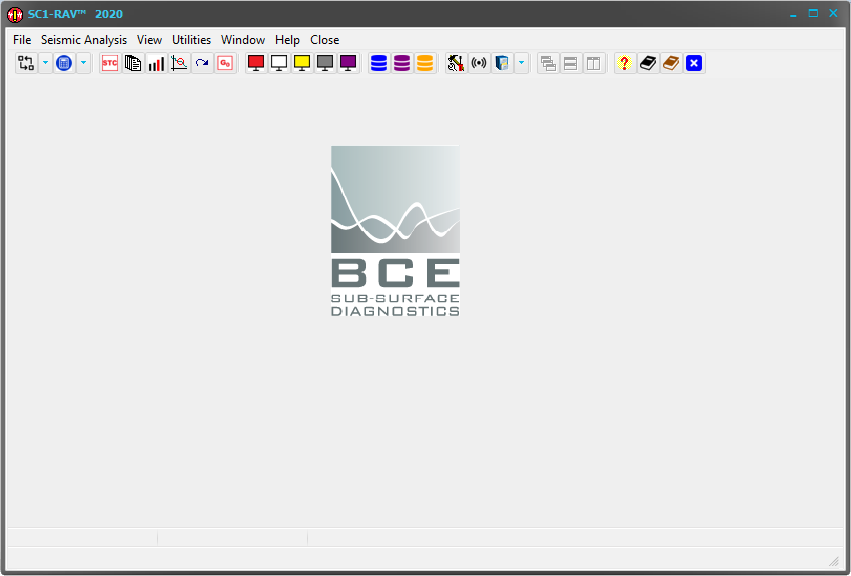
Task: Click the red and black bar chart icon
Action: point(156,64)
